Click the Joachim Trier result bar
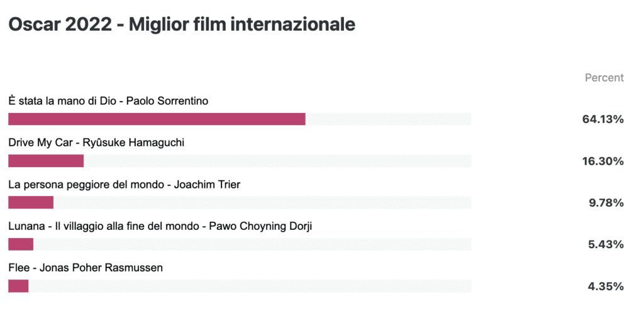 31,202
